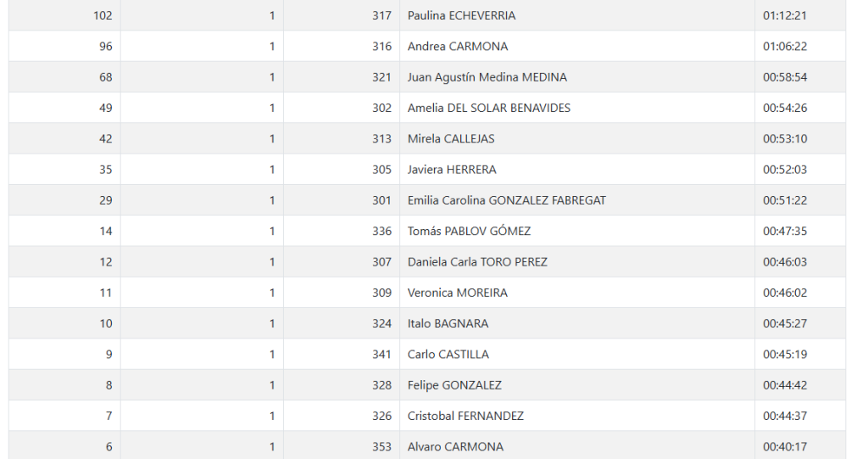The height and width of the screenshot is (459, 868).
Task: Select the Amelia DEL SOLAR BENAVIDES entry
Action: click(x=489, y=108)
